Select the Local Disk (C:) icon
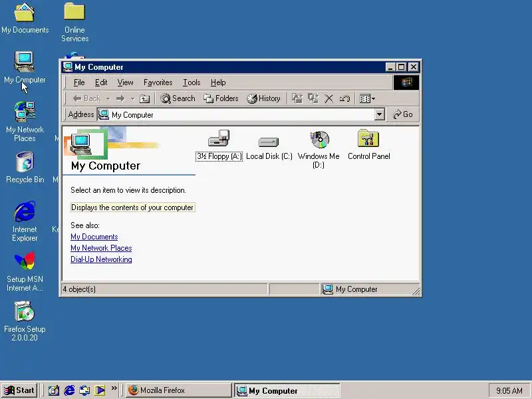 (x=269, y=147)
